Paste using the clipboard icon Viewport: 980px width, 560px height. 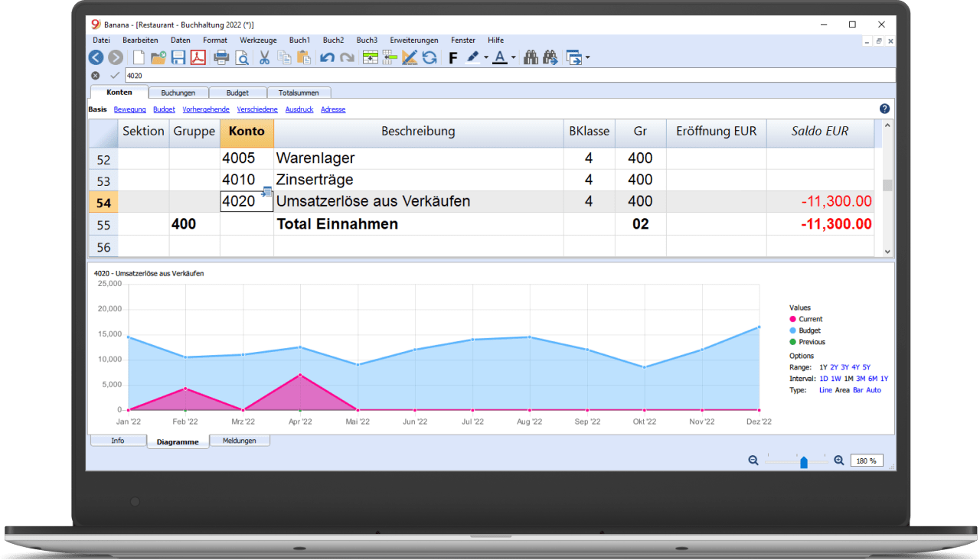click(303, 57)
